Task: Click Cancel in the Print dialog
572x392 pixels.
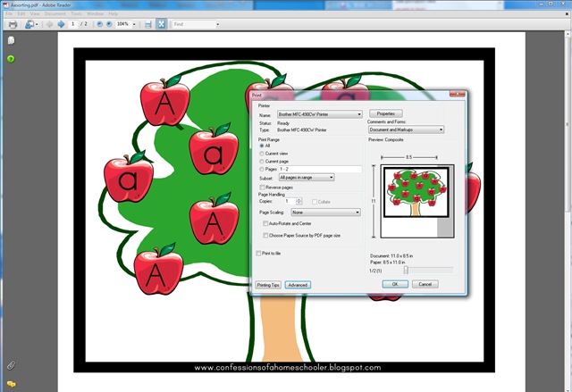Action: 425,284
